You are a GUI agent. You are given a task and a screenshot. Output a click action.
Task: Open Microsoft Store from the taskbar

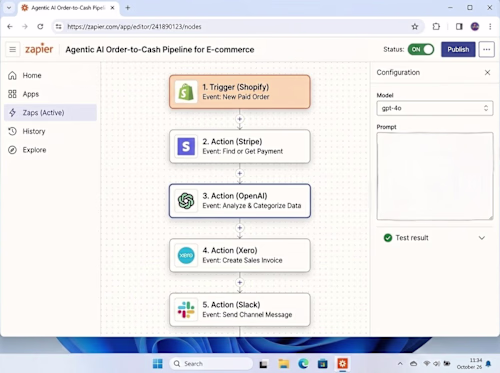pos(322,363)
